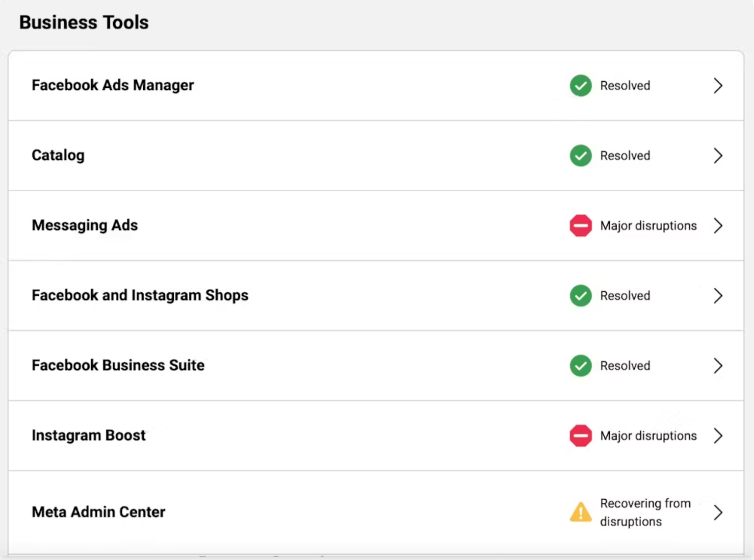The width and height of the screenshot is (754, 560).
Task: Select the Catalog tool name
Action: tap(58, 156)
